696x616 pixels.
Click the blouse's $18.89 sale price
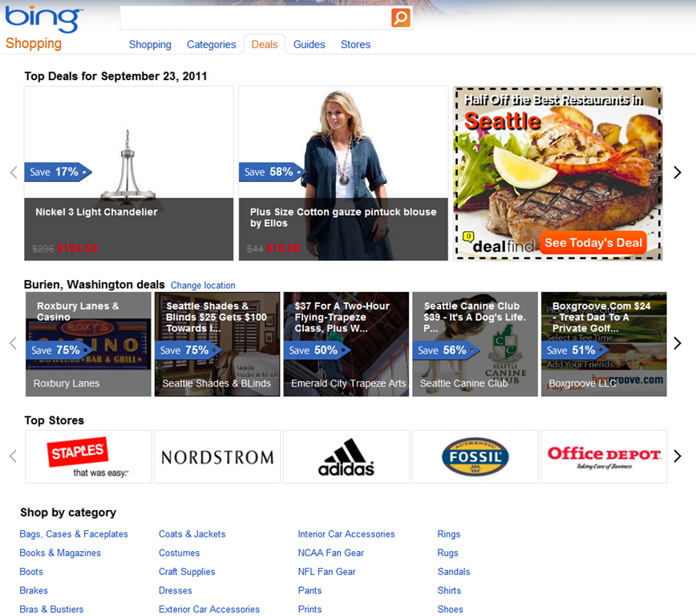(283, 249)
